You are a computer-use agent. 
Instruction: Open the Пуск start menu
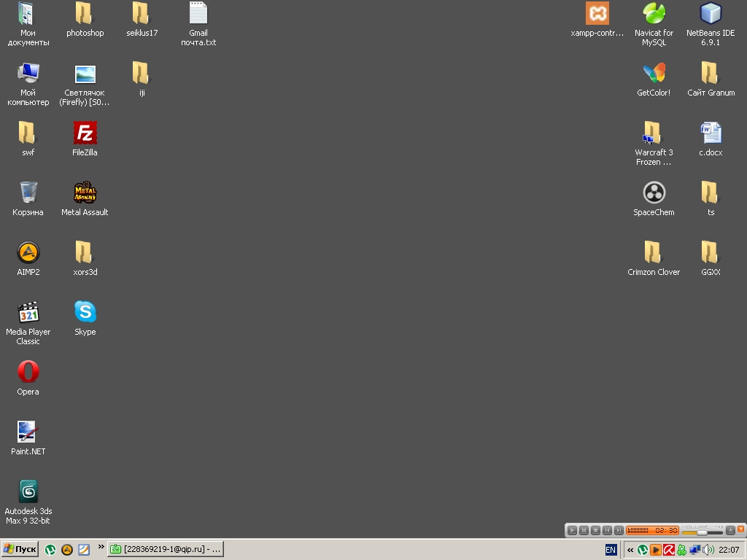coord(20,549)
